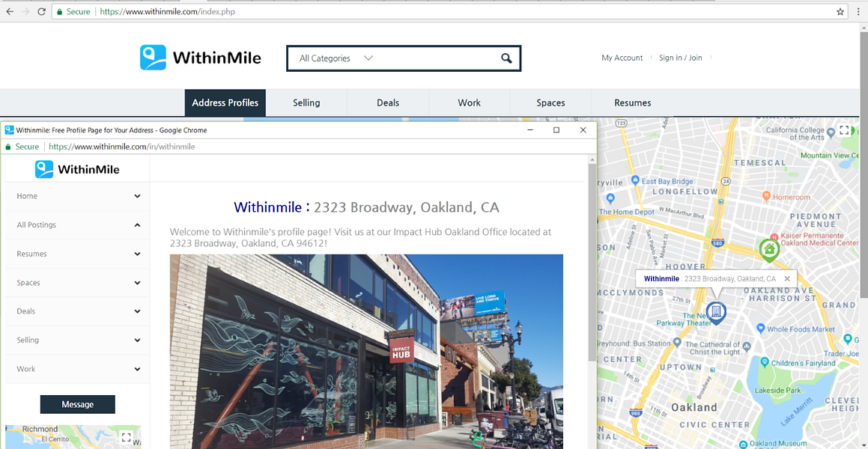Screen dimensions: 868x449
Task: Click East Bay Bridge map pin
Action: [636, 180]
